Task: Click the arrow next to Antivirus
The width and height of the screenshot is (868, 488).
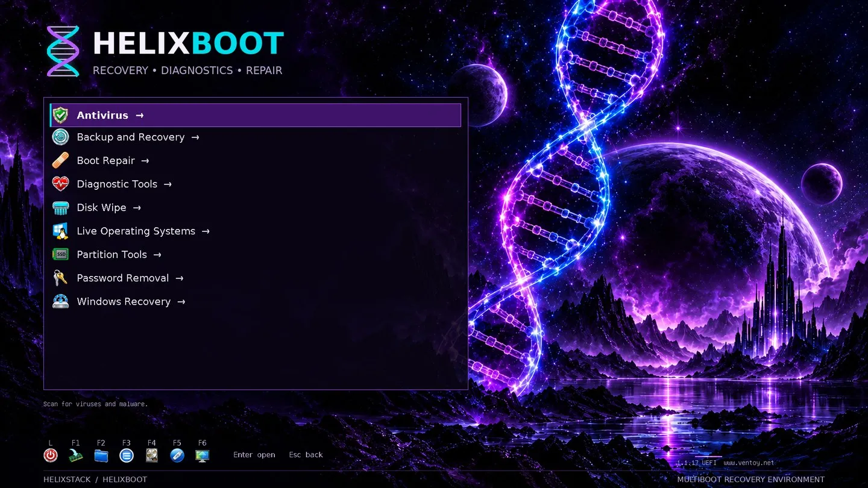Action: click(x=140, y=115)
